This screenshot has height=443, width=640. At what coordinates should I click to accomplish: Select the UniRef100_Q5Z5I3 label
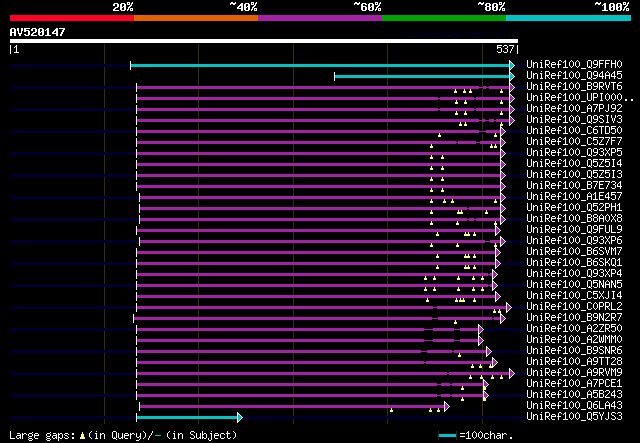574,175
